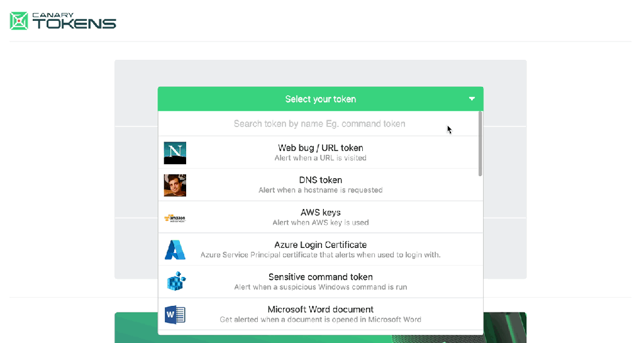The width and height of the screenshot is (644, 343).
Task: Click the TOKENS wordmark in the header
Action: pos(74,24)
